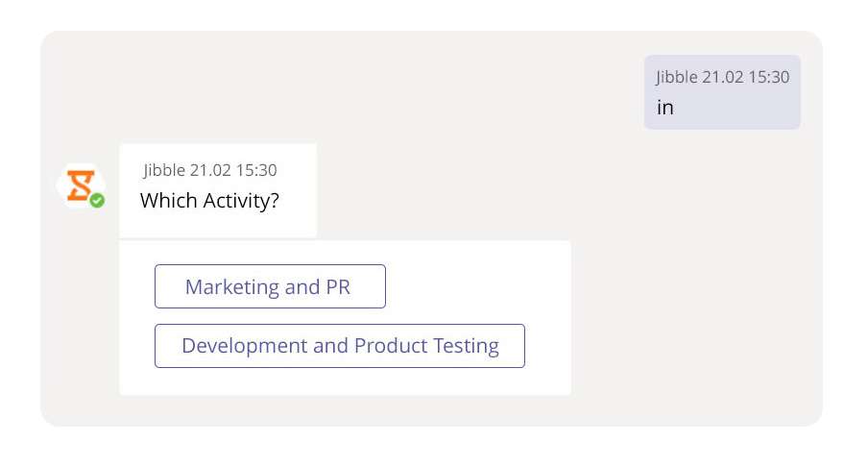Click the Jibble bot avatar icon
868x467 pixels.
[81, 185]
